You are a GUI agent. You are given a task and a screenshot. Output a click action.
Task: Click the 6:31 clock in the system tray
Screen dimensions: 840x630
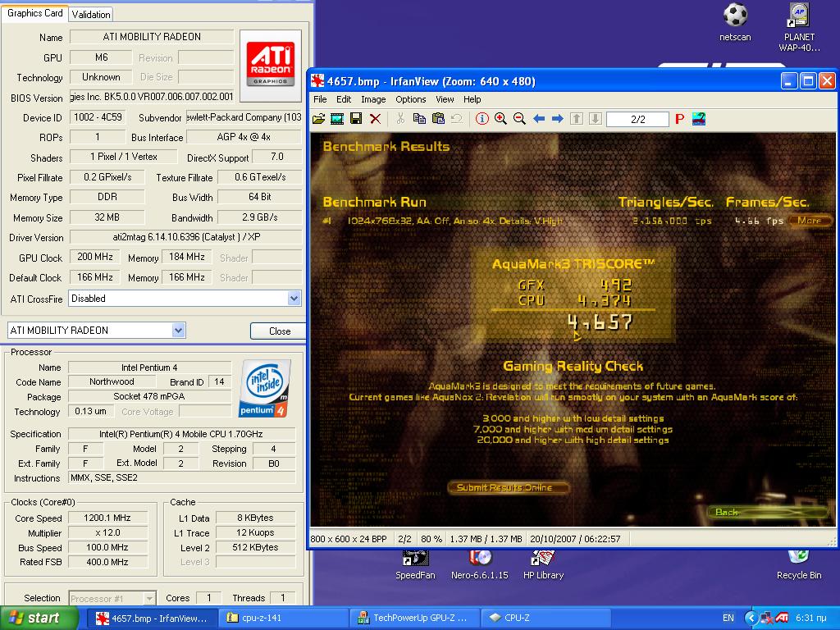click(810, 618)
